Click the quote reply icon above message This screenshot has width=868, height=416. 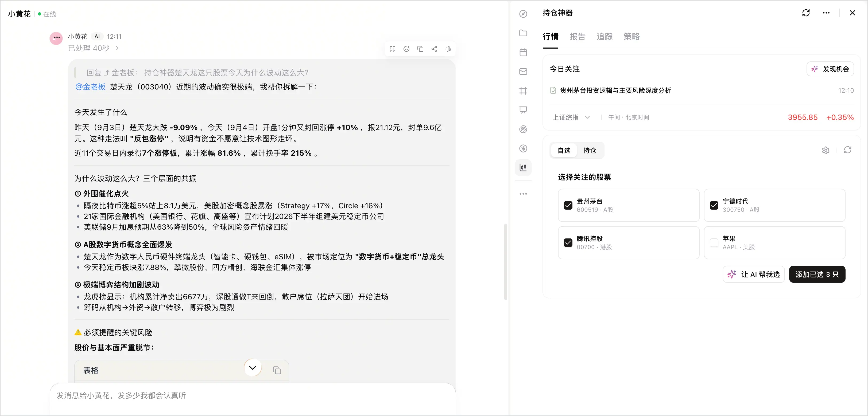[393, 49]
